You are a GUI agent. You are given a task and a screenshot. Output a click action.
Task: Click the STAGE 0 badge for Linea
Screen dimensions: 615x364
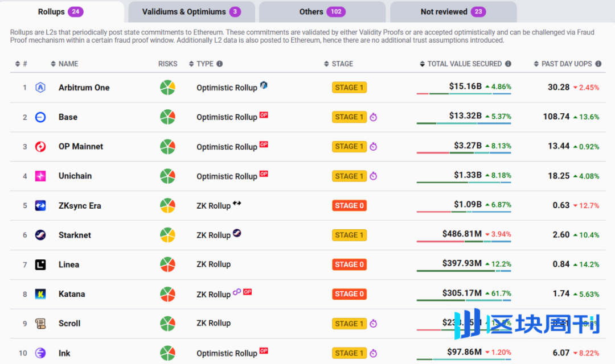click(349, 264)
